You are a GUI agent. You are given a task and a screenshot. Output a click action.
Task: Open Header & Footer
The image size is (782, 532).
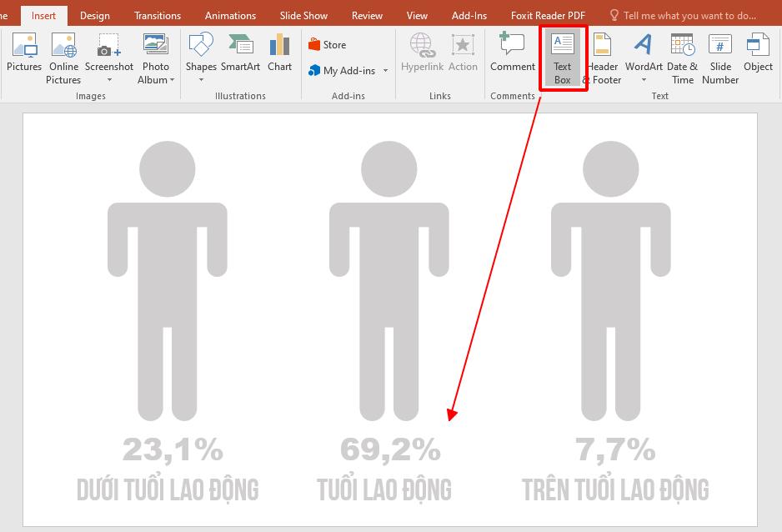tap(603, 59)
